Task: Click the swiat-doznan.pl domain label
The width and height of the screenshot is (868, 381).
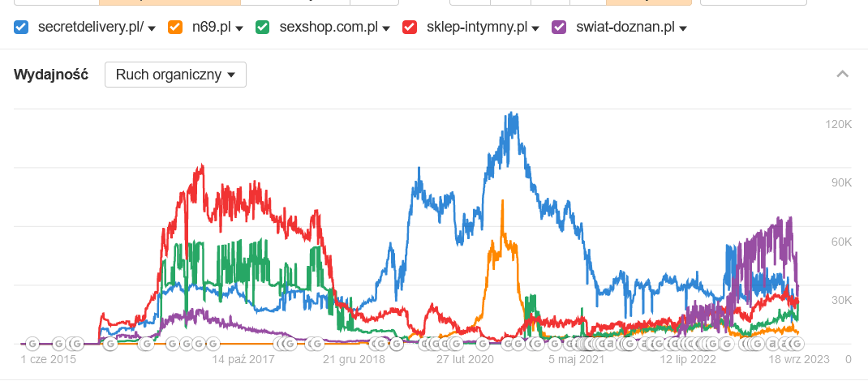Action: (625, 28)
